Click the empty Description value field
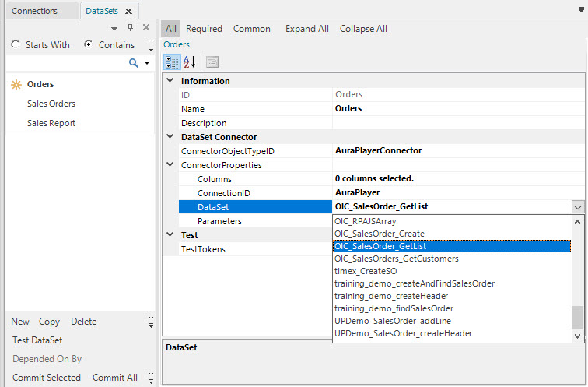The height and width of the screenshot is (387, 588). 458,123
